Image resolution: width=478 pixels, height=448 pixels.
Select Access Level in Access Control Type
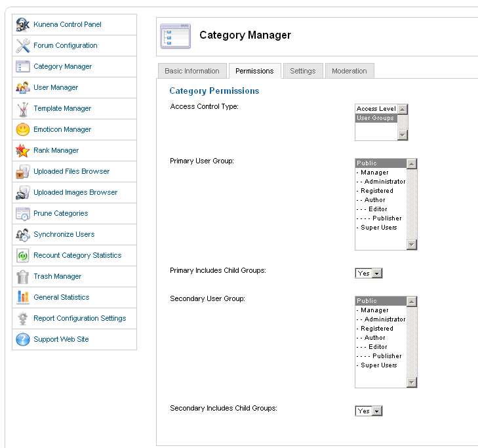click(376, 109)
